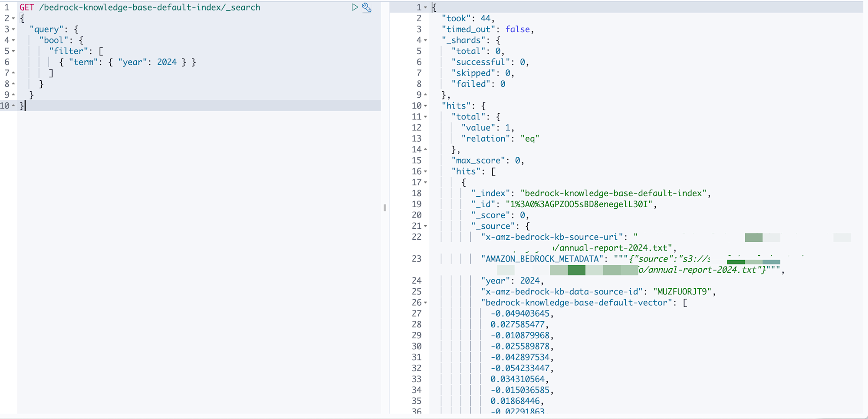The image size is (868, 419).
Task: Collapse the "filter" array in request editor
Action: tap(13, 51)
